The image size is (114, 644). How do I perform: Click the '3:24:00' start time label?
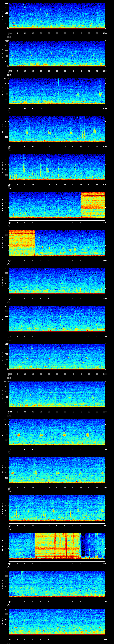click(x=9, y=412)
